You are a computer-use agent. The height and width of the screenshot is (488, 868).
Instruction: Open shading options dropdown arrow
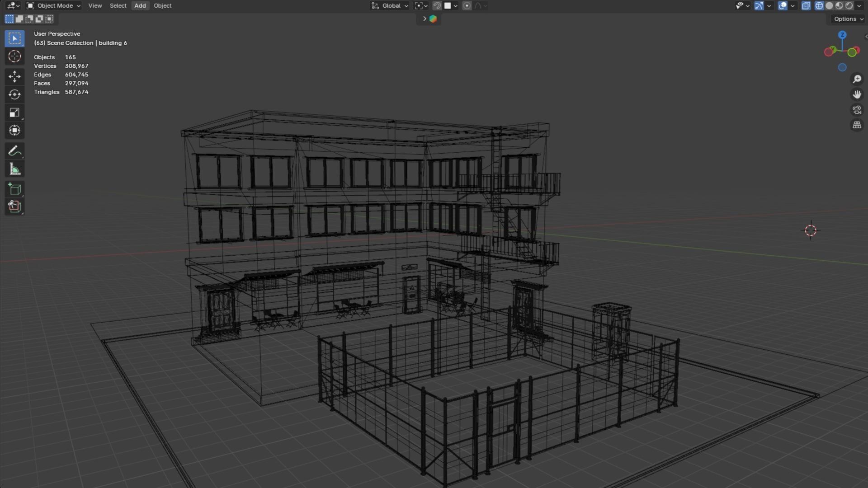coord(859,6)
